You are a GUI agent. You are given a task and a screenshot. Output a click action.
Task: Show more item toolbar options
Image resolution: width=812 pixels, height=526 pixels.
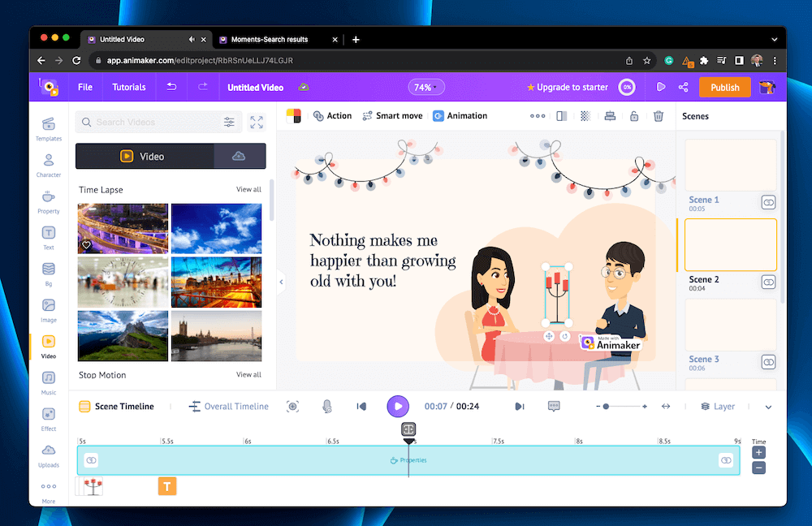point(538,116)
